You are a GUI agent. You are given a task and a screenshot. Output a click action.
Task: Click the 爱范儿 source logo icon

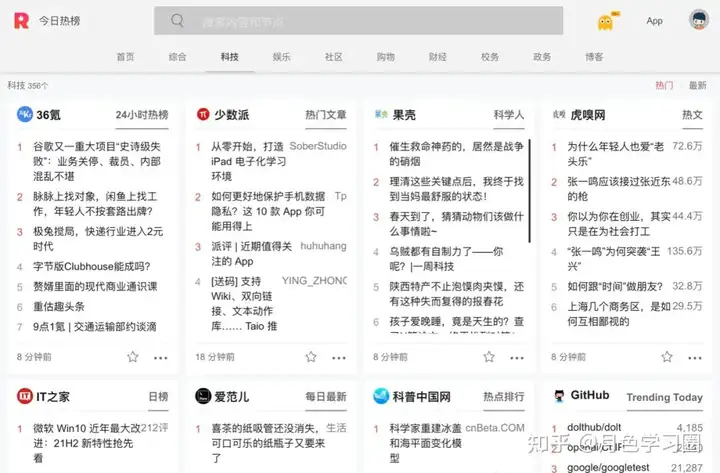click(203, 396)
